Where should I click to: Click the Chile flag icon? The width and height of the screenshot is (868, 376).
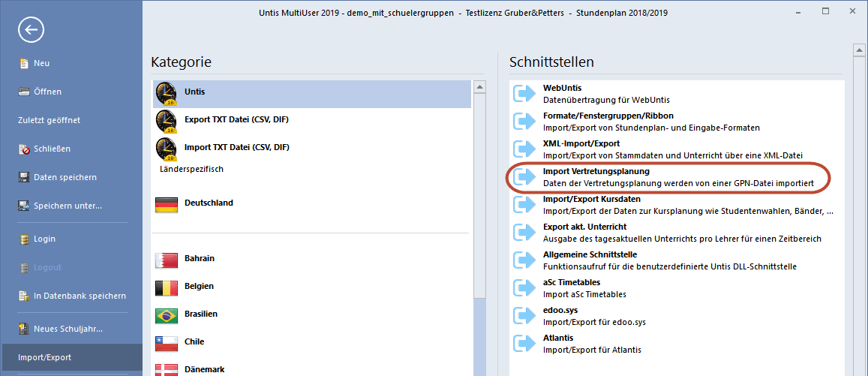click(x=167, y=344)
